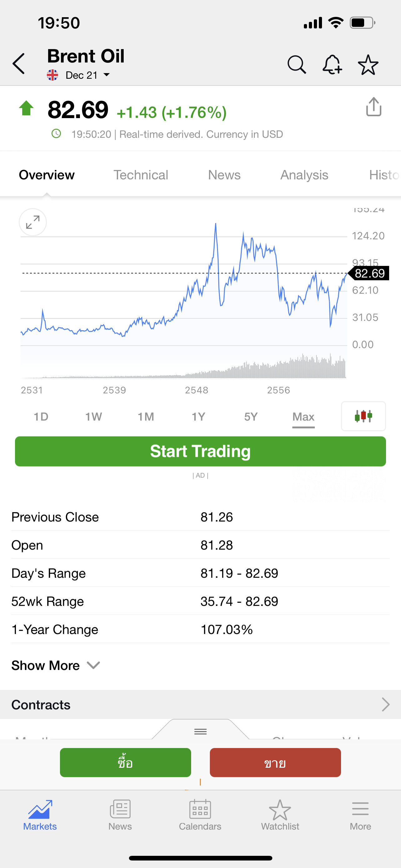Viewport: 401px width, 868px height.
Task: Tap the share icon beside price
Action: click(374, 107)
